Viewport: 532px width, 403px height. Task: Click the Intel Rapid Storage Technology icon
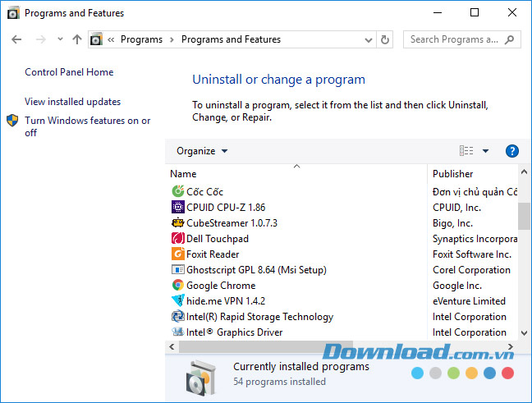(x=178, y=316)
